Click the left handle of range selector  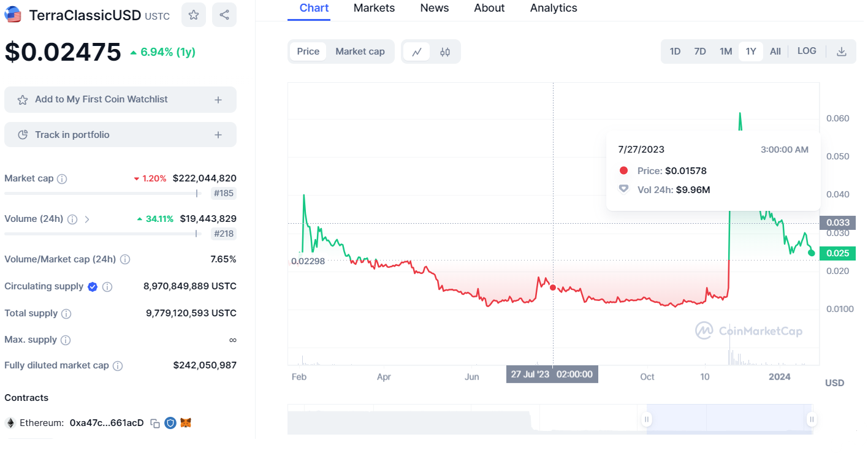(x=646, y=419)
